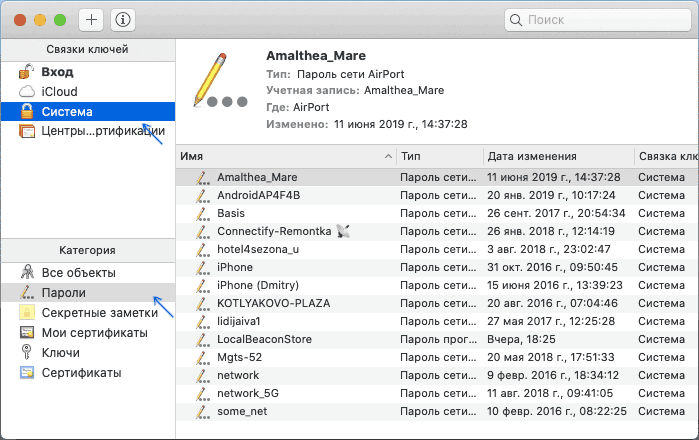This screenshot has width=699, height=440.
Task: Select the Connectify-Remontka entry
Action: pos(437,231)
